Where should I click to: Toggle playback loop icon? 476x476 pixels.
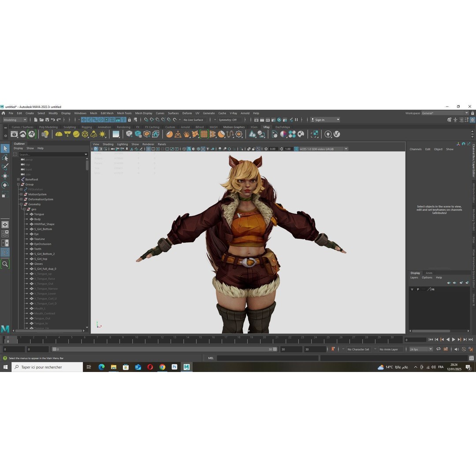point(439,349)
